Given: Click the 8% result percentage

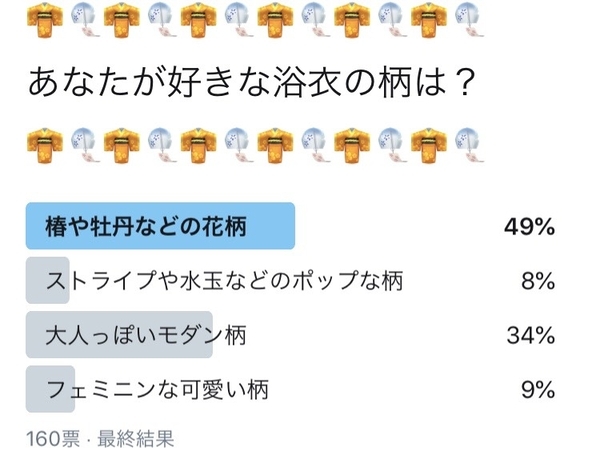Looking at the screenshot, I should [538, 281].
